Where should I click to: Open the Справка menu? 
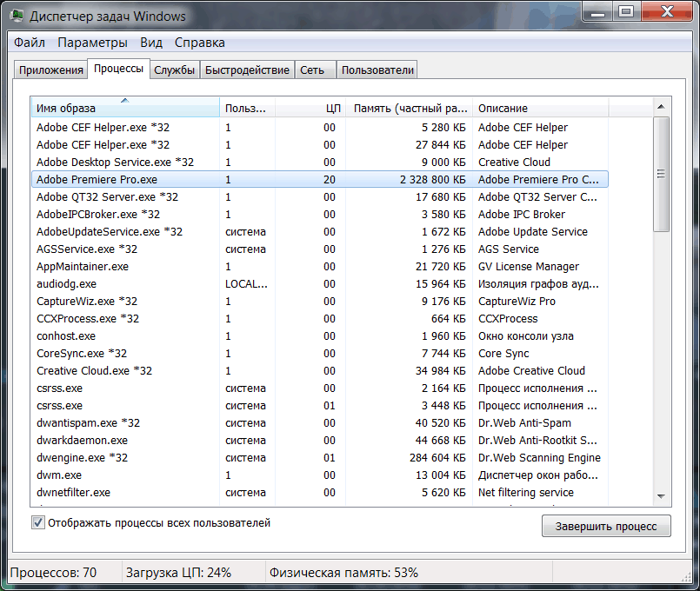point(199,43)
